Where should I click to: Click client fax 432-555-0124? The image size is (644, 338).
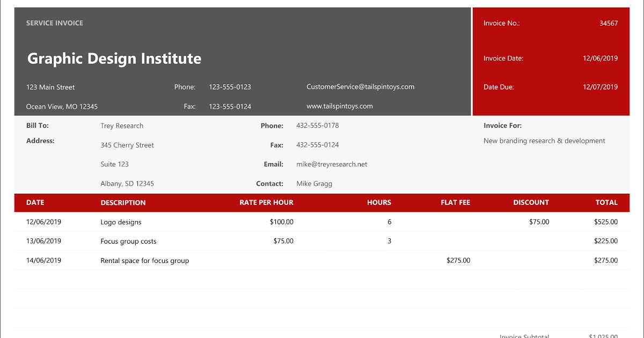pos(317,145)
